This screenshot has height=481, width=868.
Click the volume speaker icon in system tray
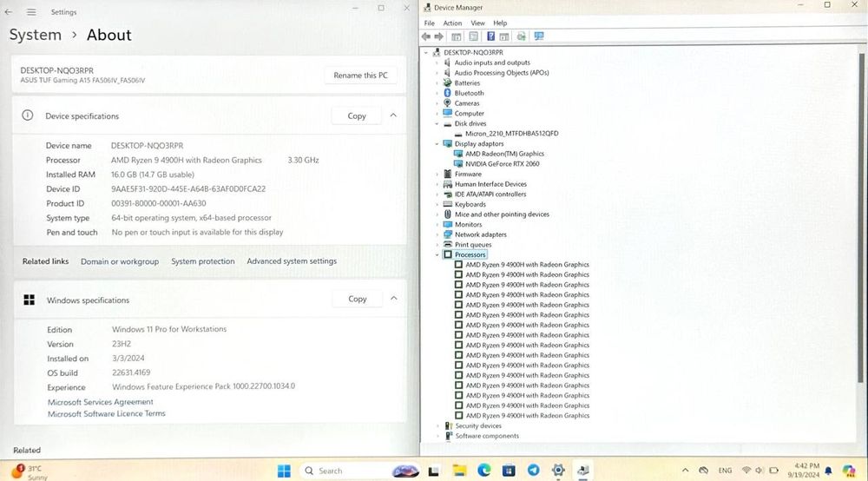759,471
